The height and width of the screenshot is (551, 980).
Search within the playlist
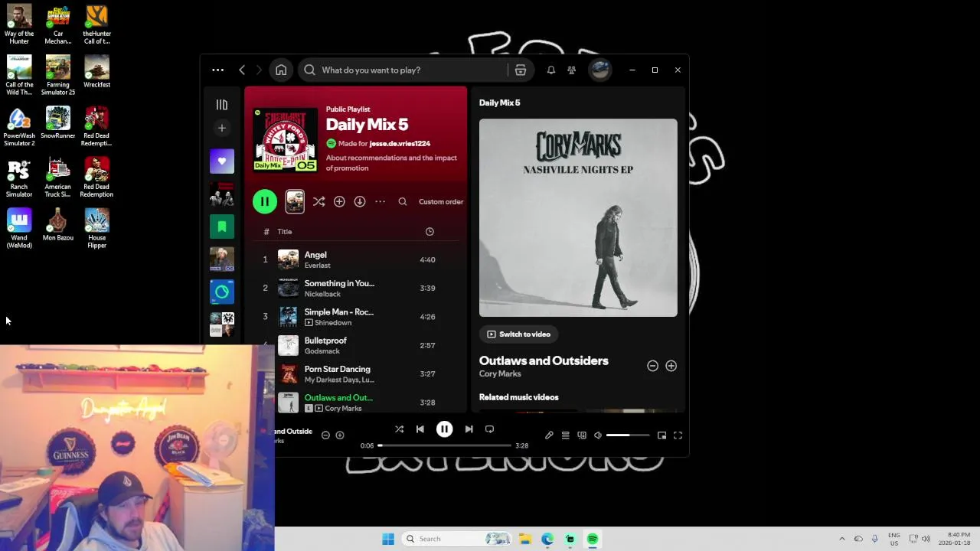(403, 202)
